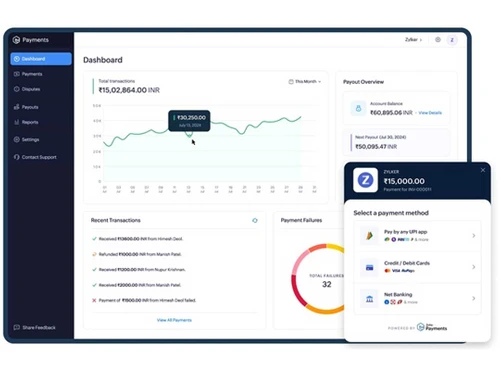Click the Zylker Z logo in payment popup
500x375 pixels.
[x=365, y=180]
